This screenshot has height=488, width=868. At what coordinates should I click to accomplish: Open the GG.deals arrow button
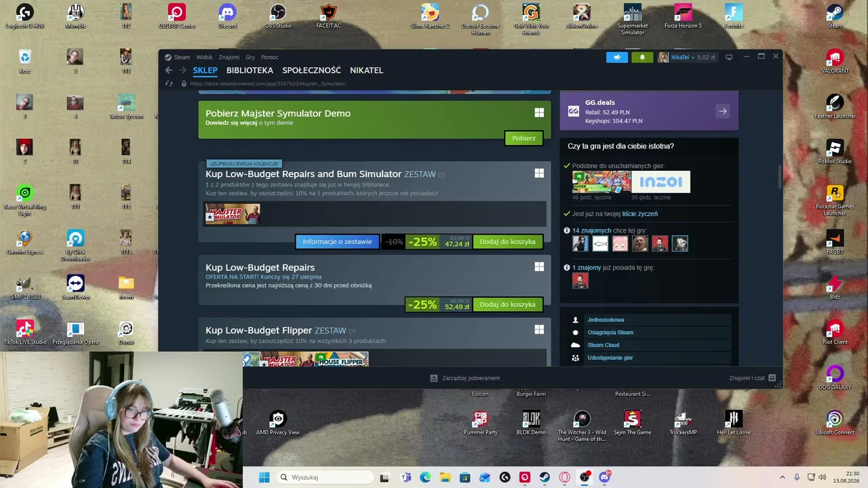[723, 111]
